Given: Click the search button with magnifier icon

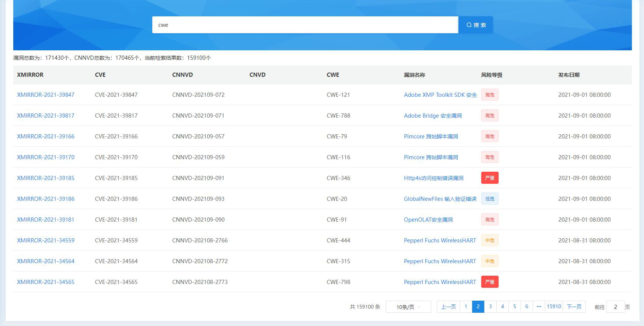Looking at the screenshot, I should tap(476, 25).
